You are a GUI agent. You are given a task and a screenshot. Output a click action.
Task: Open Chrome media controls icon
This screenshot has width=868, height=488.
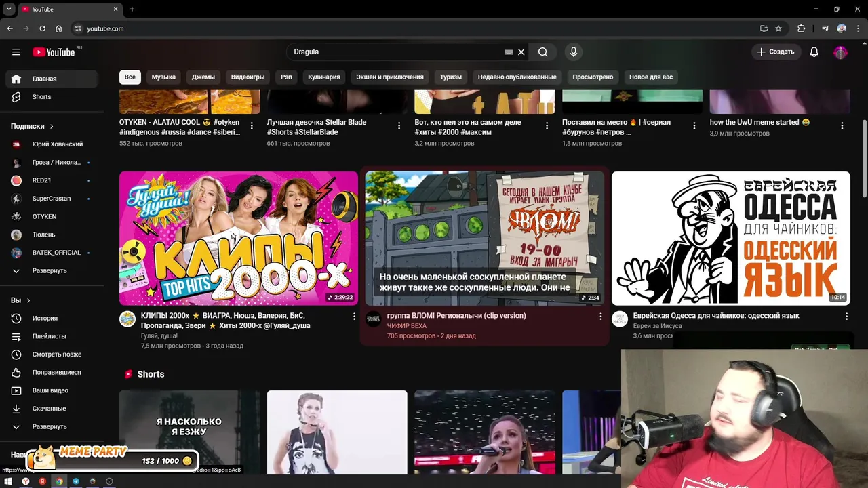point(825,28)
